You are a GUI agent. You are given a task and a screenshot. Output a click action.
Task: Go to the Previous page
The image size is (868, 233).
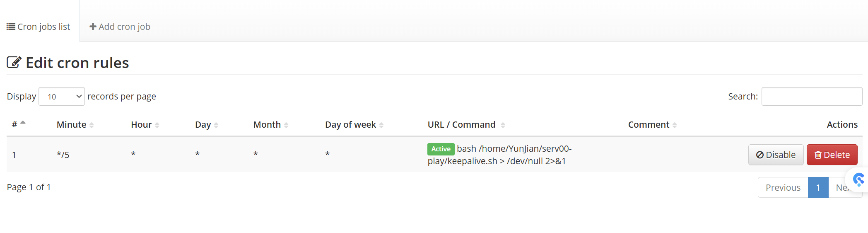pyautogui.click(x=783, y=187)
